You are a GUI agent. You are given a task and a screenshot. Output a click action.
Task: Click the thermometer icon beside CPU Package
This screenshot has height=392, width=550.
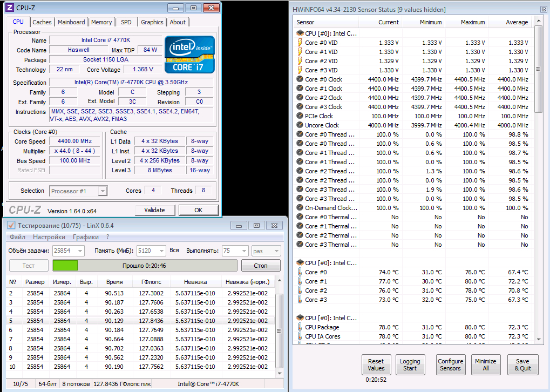(300, 327)
